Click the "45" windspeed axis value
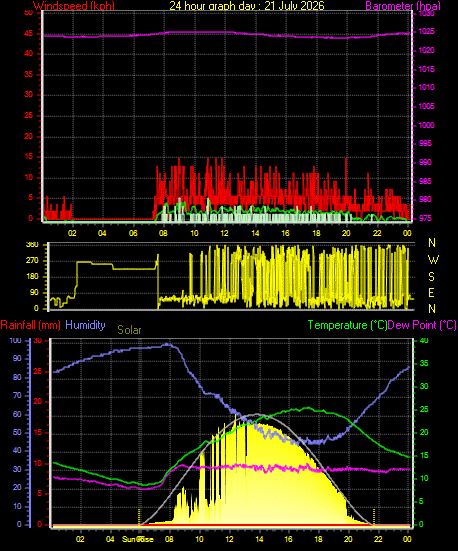 coord(28,34)
